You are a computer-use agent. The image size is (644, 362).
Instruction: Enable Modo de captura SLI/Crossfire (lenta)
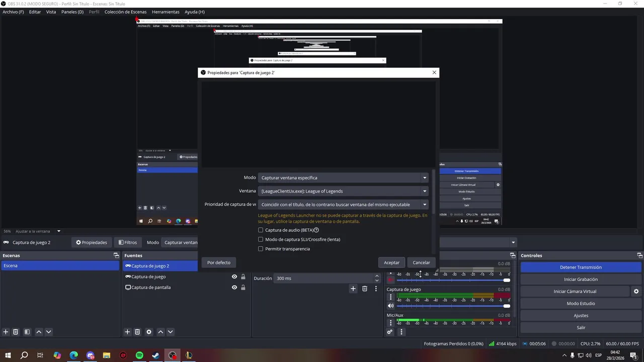261,240
